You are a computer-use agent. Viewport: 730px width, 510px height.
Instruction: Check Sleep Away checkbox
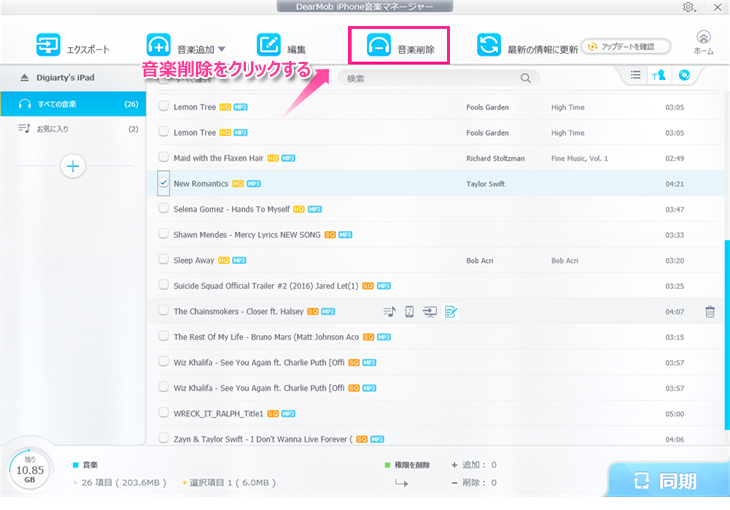point(163,259)
